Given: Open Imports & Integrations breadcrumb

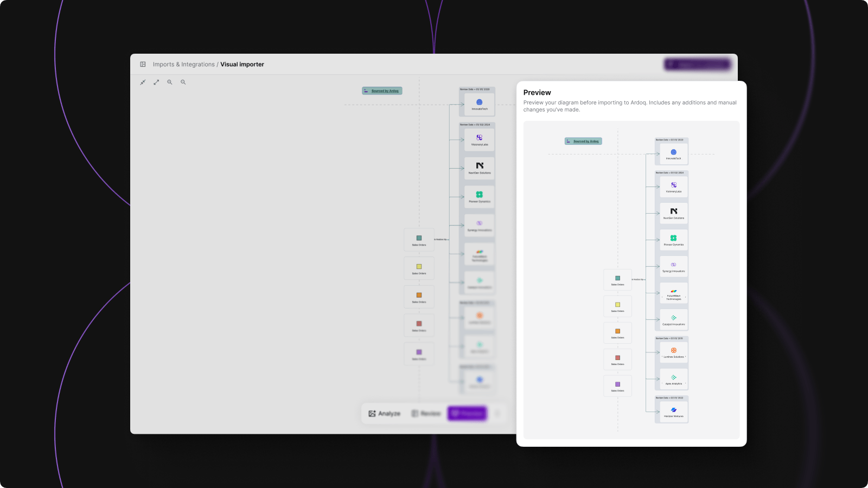Looking at the screenshot, I should [x=183, y=65].
